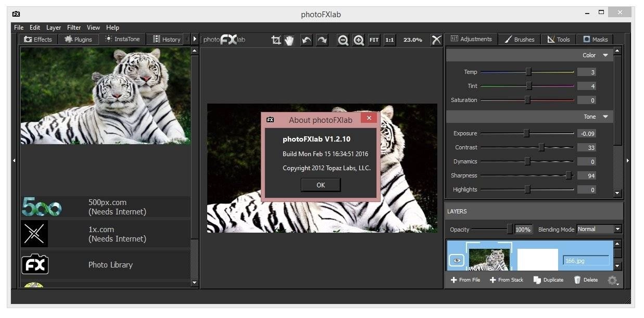Click the Temp slider handle
The image size is (644, 318).
tap(528, 72)
